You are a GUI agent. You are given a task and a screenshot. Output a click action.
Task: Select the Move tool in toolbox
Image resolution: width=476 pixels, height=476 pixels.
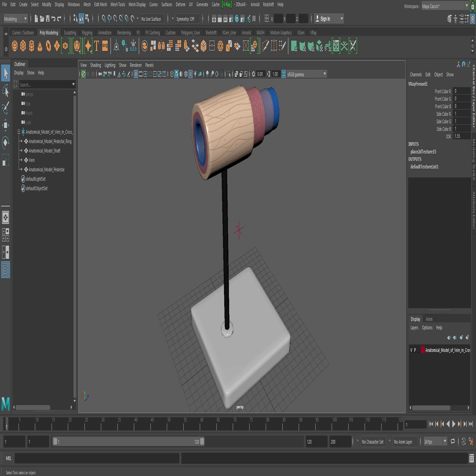tap(5, 125)
